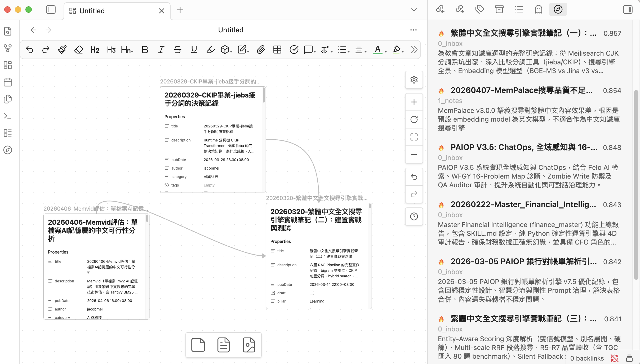Viewport: 640px width, 364px height.
Task: Toggle underline formatting
Action: coord(194,50)
